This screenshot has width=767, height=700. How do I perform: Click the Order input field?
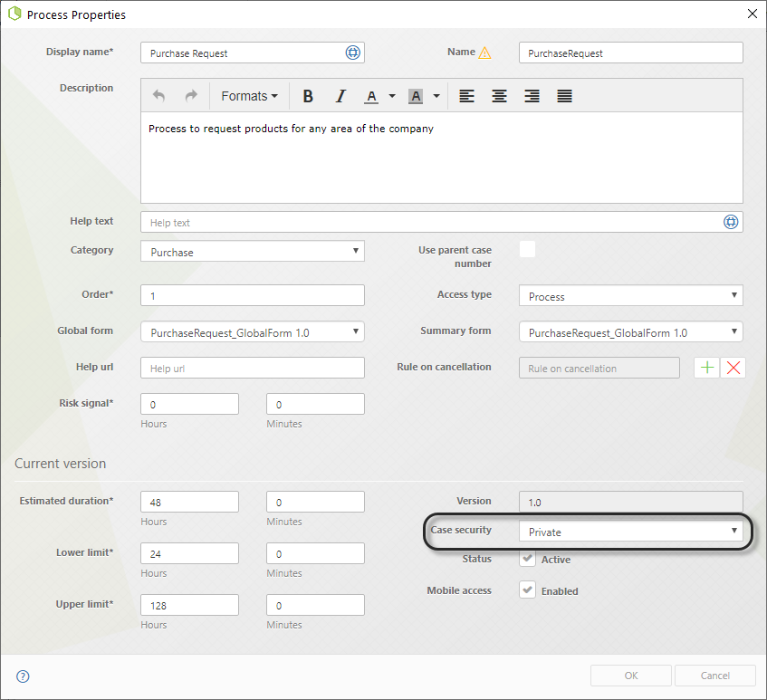253,295
